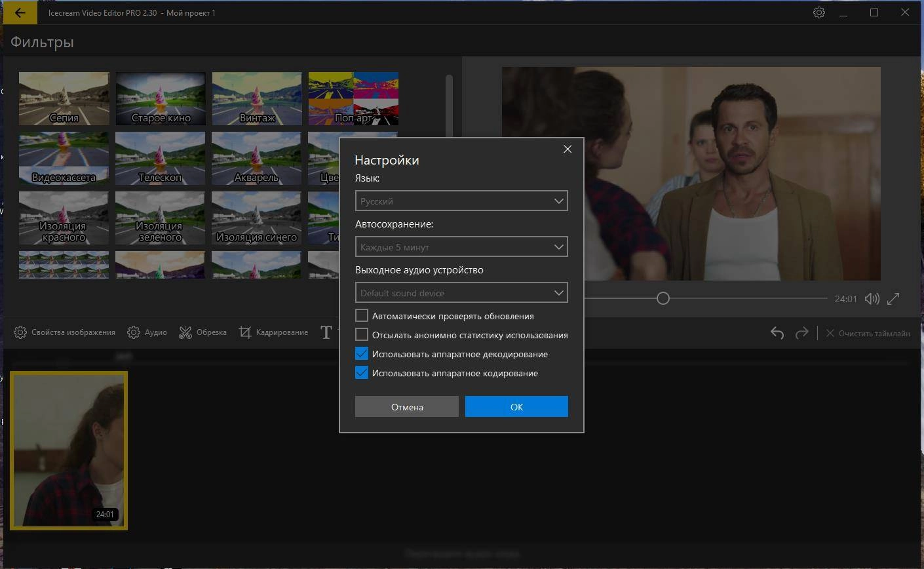This screenshot has height=569, width=924.
Task: Open the Автосохранение dropdown showing Каждые 5 минут
Action: point(461,246)
